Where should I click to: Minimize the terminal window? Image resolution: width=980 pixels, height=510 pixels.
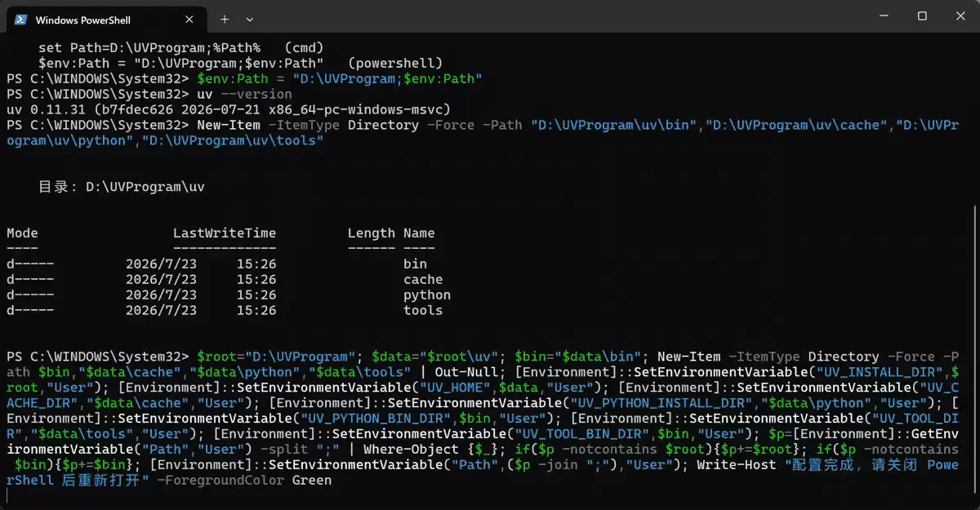[884, 16]
